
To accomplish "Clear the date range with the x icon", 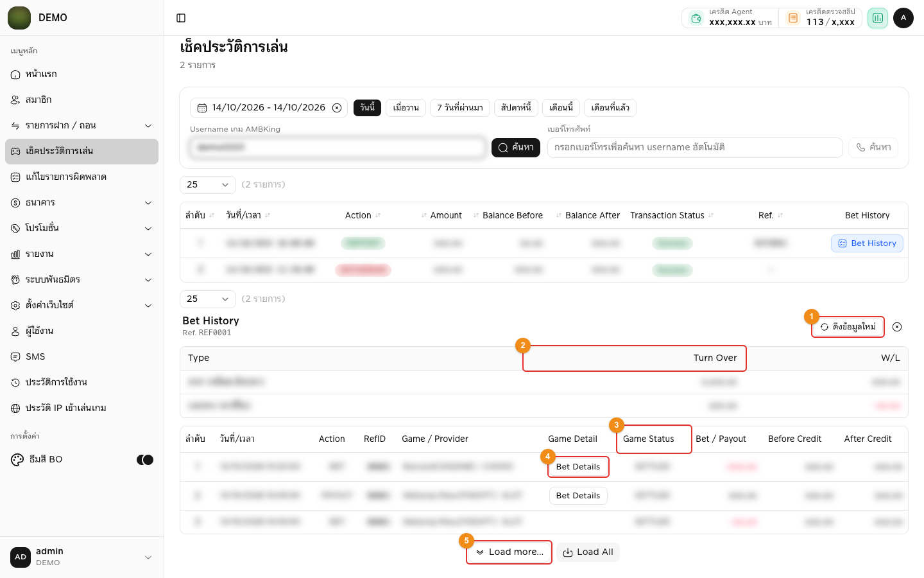I will click(337, 108).
